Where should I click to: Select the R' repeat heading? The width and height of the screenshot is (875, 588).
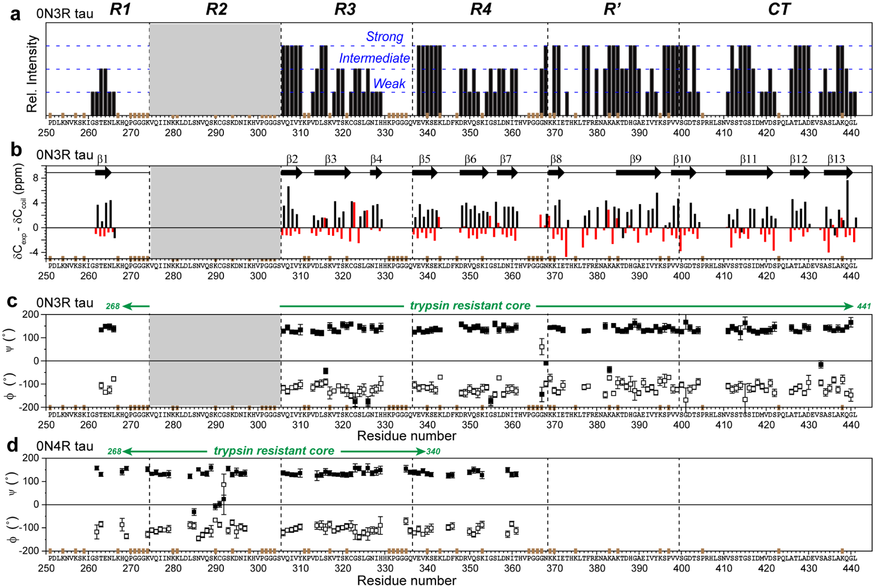(x=612, y=9)
